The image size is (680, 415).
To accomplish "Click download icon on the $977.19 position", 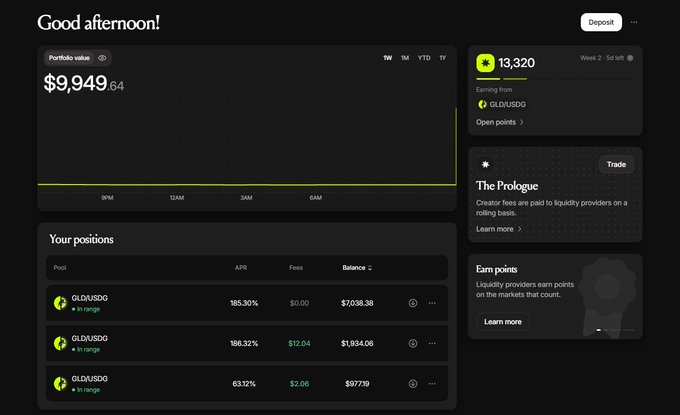I will coord(413,384).
